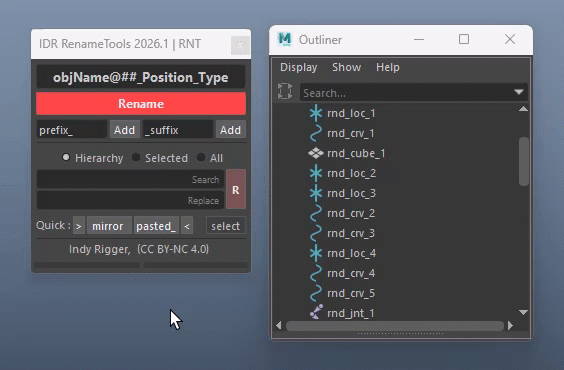Open the Outliner search dropdown arrow
564x370 pixels.
pyautogui.click(x=519, y=92)
